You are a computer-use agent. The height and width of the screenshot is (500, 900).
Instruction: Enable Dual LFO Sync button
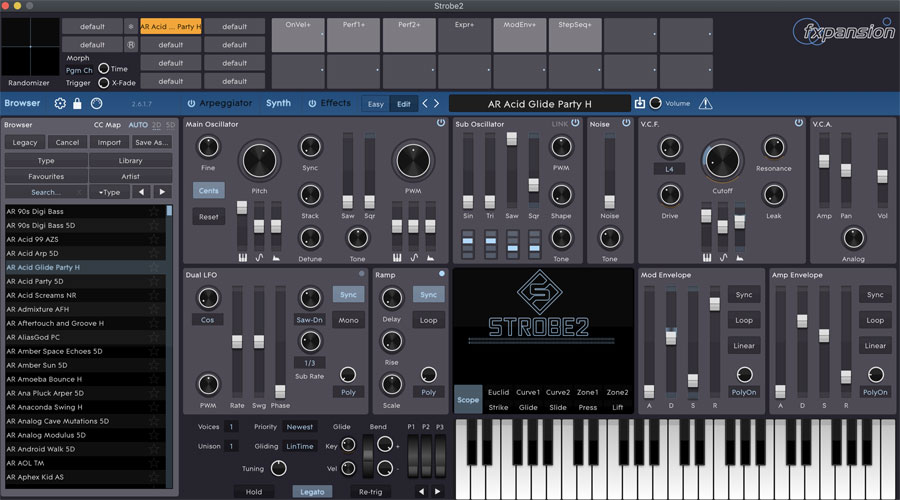pyautogui.click(x=348, y=294)
